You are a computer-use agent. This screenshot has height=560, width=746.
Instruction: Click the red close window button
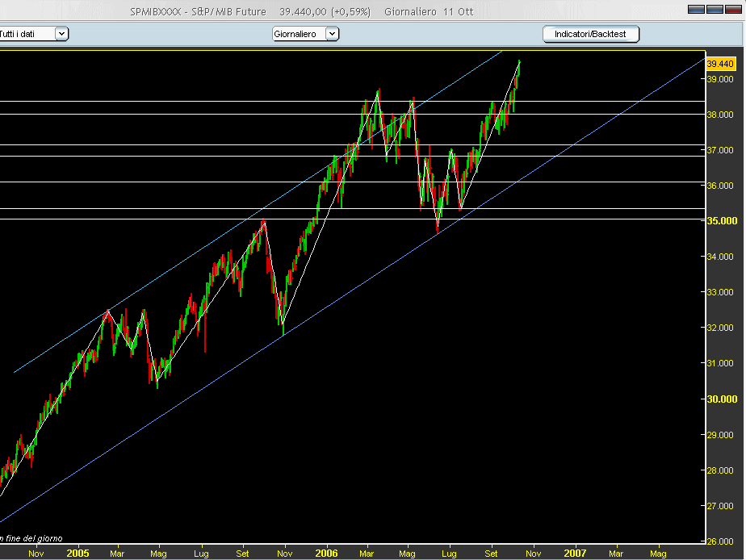click(733, 10)
